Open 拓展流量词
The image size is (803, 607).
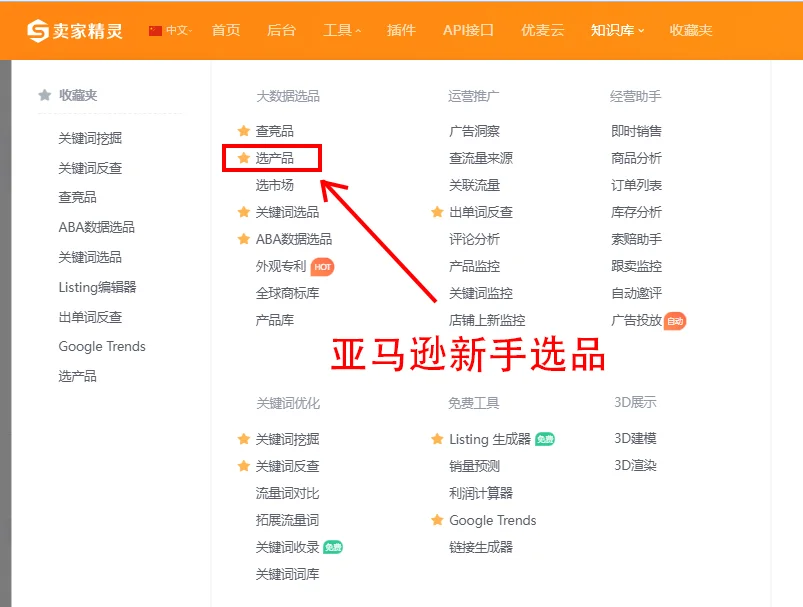pos(287,520)
